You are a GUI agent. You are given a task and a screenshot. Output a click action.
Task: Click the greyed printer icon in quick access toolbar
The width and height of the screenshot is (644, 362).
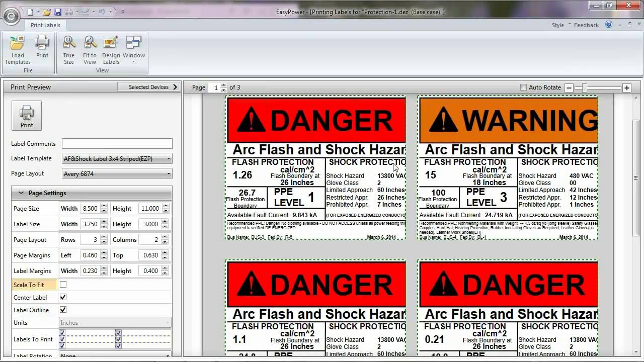(69, 12)
